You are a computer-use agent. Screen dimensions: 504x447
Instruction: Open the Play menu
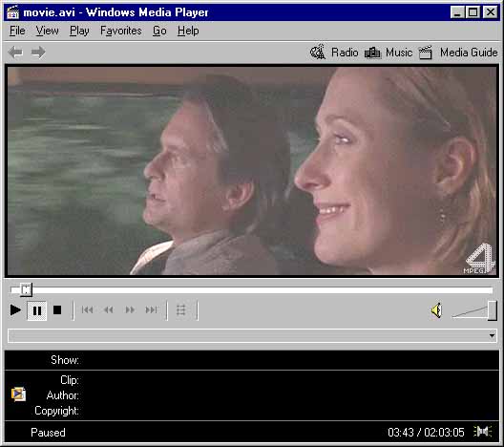pos(79,31)
